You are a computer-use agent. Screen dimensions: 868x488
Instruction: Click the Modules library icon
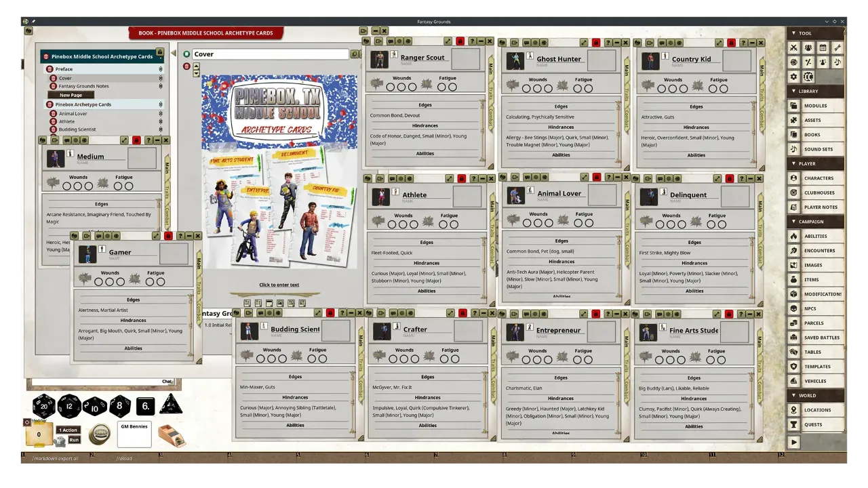794,106
